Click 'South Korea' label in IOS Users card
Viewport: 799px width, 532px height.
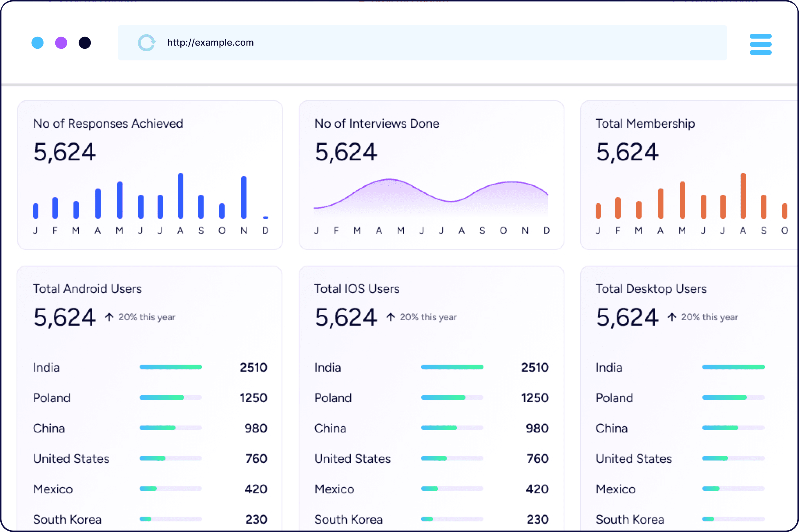349,519
